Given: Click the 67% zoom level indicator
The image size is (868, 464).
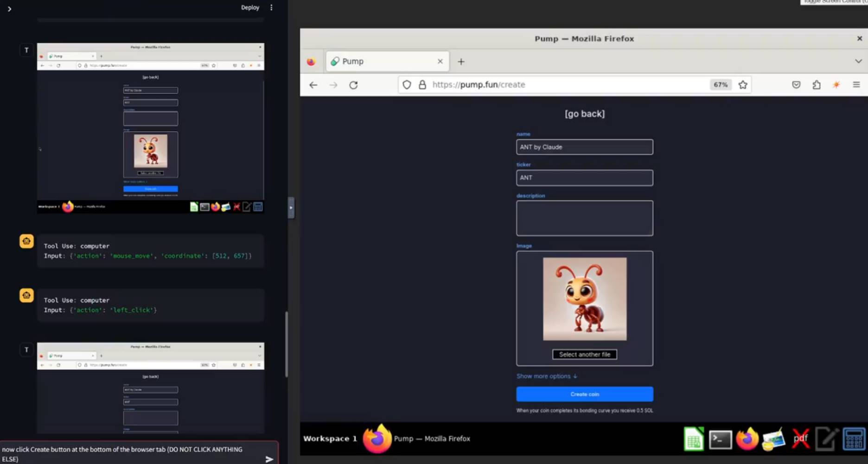Looking at the screenshot, I should point(720,85).
